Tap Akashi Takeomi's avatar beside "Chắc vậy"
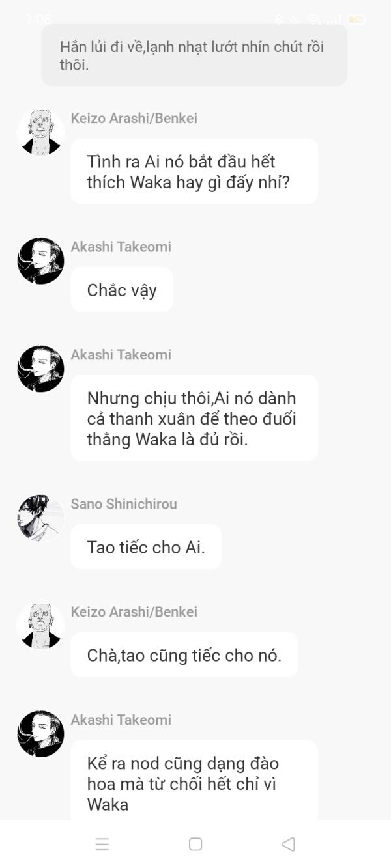Viewport: 391px width, 868px height. point(40,260)
